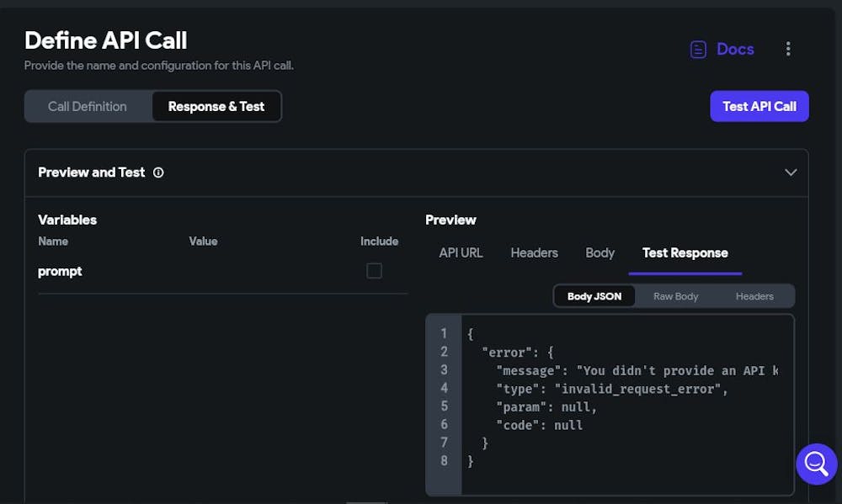View the Headers preview tab
Screen dimensions: 842x504
[x=534, y=252]
